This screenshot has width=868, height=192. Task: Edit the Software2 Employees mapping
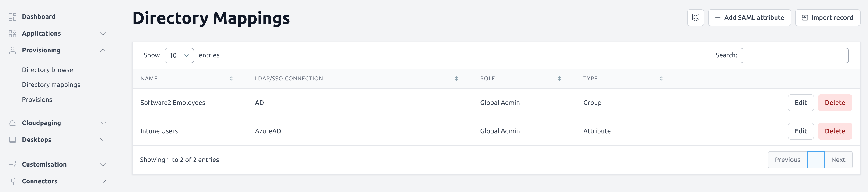(x=801, y=103)
